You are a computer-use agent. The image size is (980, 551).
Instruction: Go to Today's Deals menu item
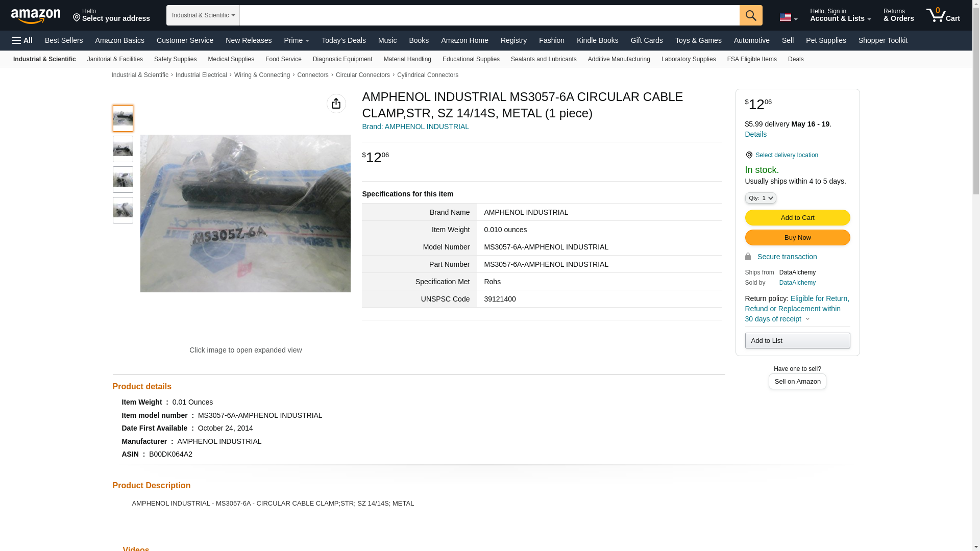[x=343, y=40]
